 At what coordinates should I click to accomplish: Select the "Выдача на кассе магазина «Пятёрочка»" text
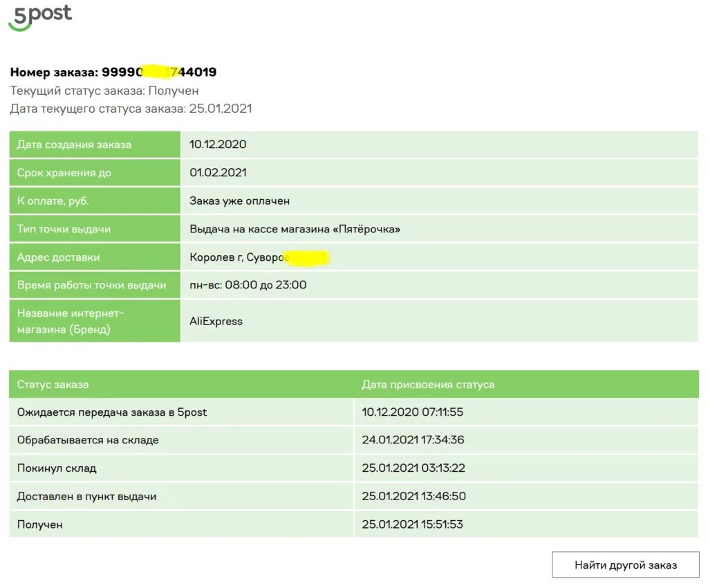295,229
